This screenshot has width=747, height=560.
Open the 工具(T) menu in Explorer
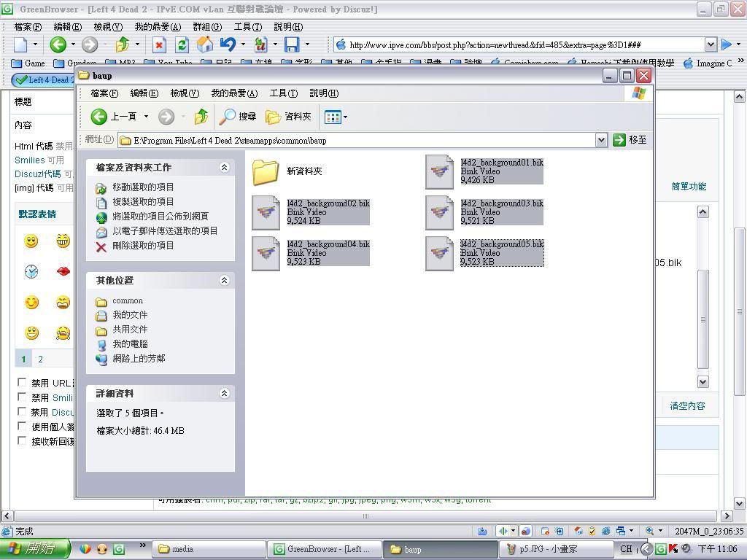[283, 93]
